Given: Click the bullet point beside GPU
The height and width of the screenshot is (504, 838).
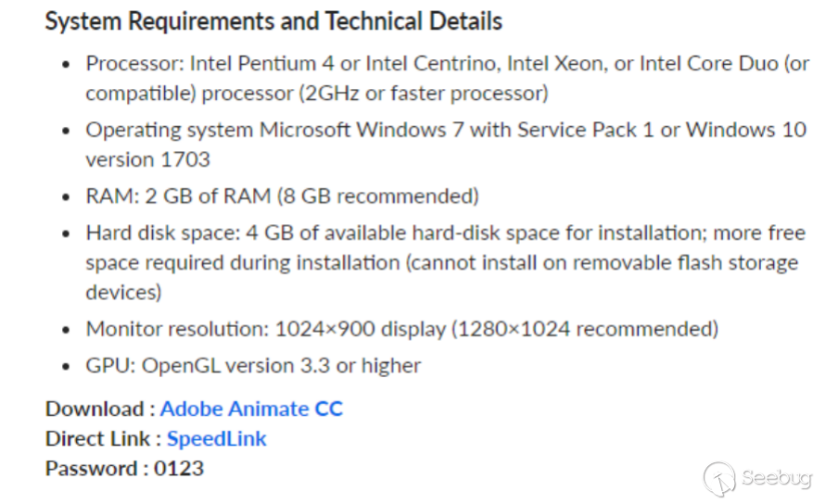Looking at the screenshot, I should click(65, 367).
